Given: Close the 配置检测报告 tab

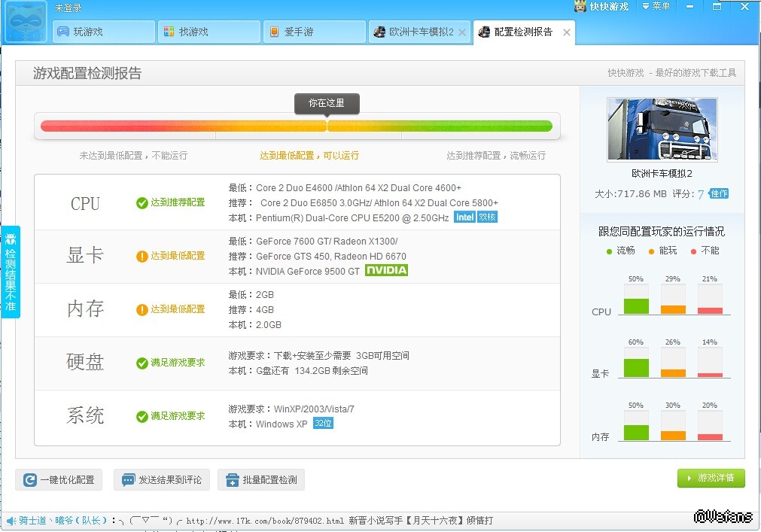Looking at the screenshot, I should point(567,32).
